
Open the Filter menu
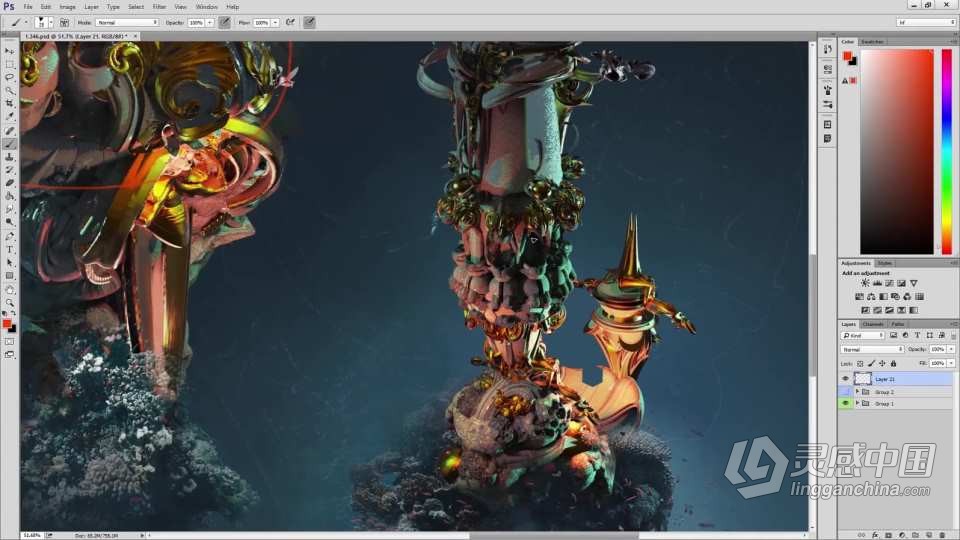(159, 7)
